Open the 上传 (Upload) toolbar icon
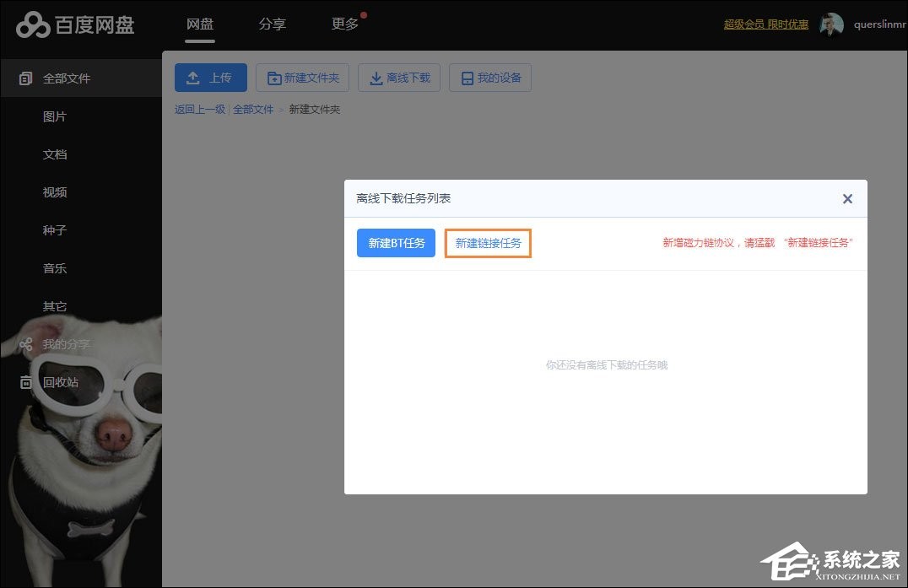908x588 pixels. point(210,77)
